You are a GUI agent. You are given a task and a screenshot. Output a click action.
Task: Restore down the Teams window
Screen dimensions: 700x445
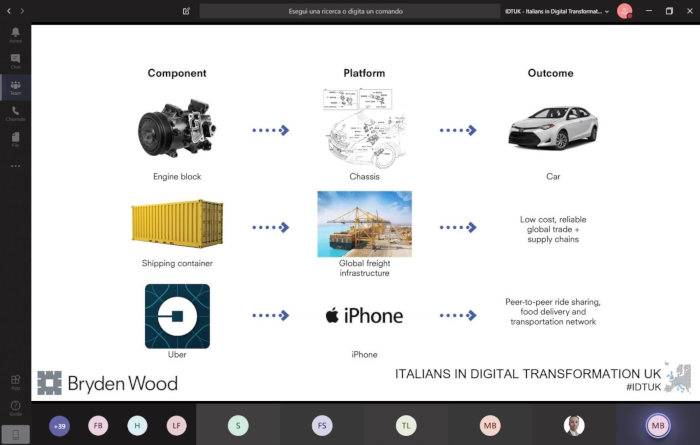669,11
